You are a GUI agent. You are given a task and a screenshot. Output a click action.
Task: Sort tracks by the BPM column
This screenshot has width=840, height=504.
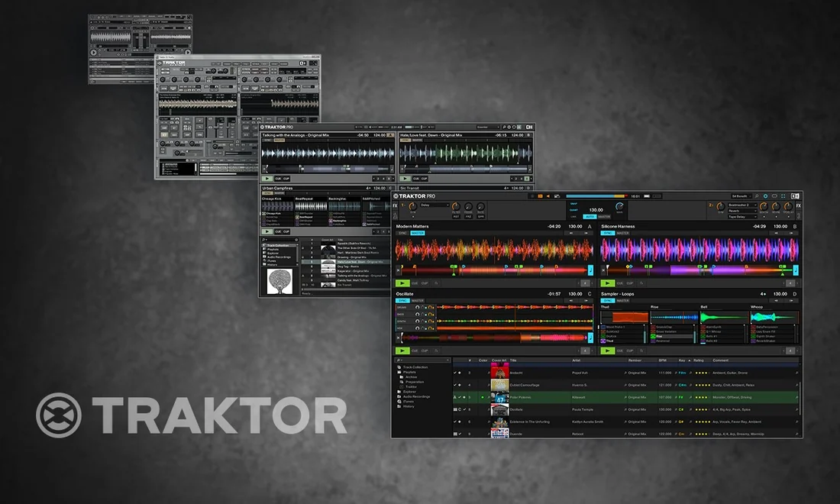pos(663,360)
